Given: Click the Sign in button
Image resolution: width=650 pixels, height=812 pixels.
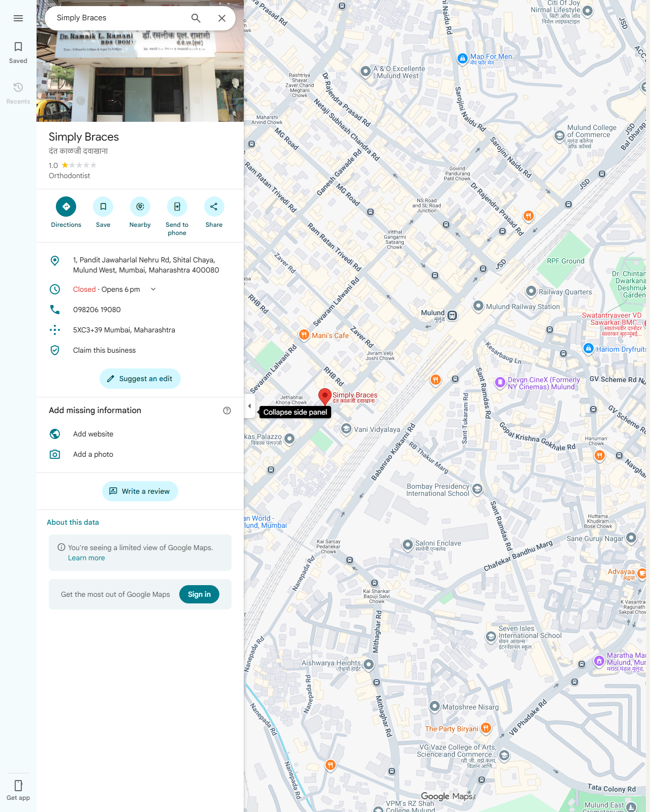Looking at the screenshot, I should [x=199, y=594].
